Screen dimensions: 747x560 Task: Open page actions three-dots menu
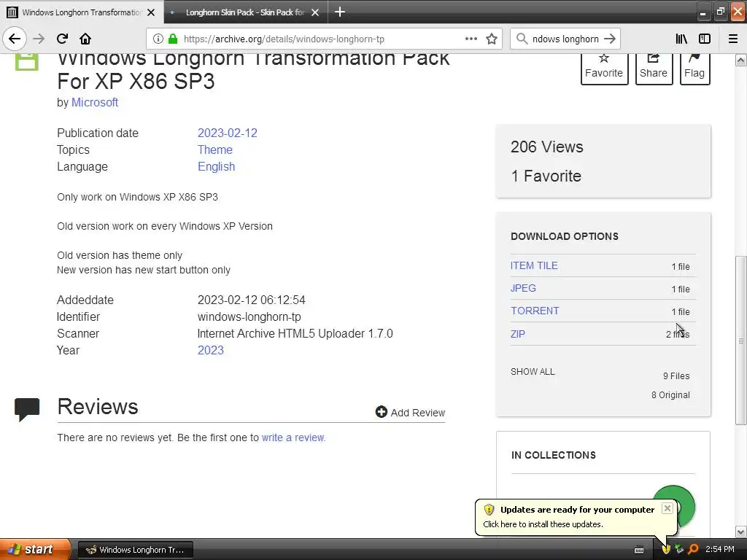coord(471,39)
